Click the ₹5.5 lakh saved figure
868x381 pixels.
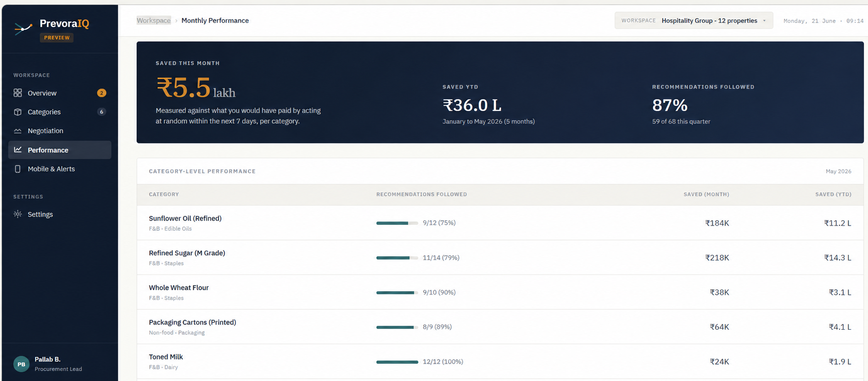click(x=196, y=88)
